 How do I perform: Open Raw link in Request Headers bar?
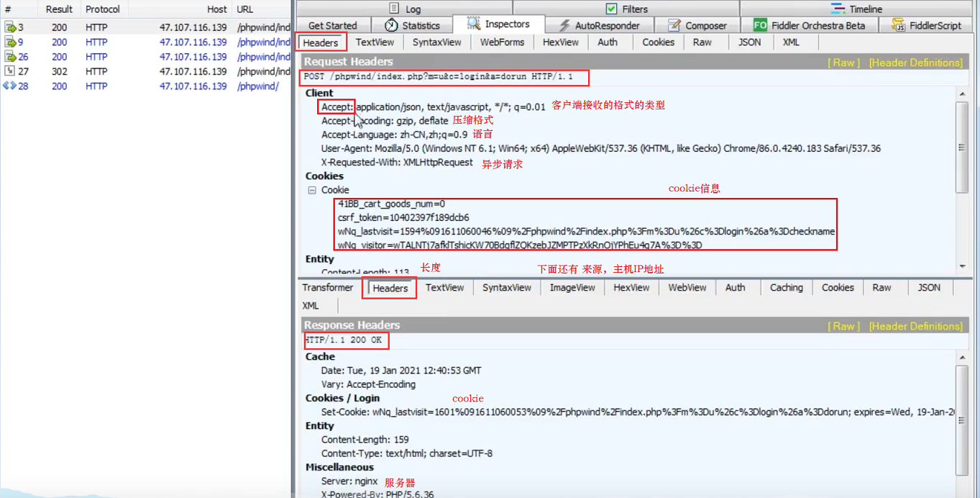(x=843, y=63)
